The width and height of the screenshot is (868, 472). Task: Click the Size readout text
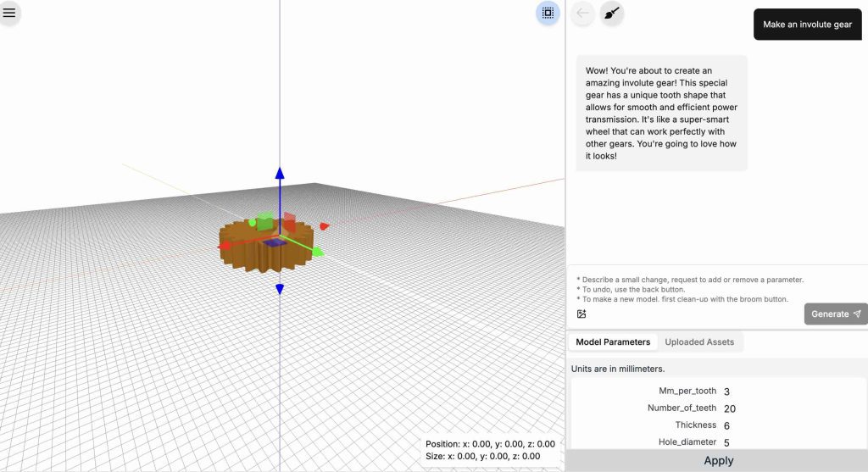(482, 457)
